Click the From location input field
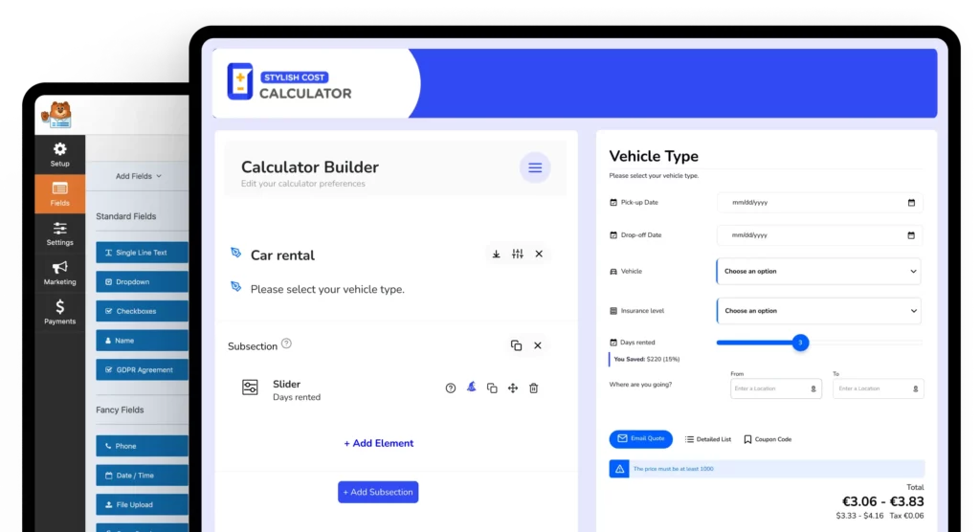The image size is (980, 532). (x=775, y=388)
